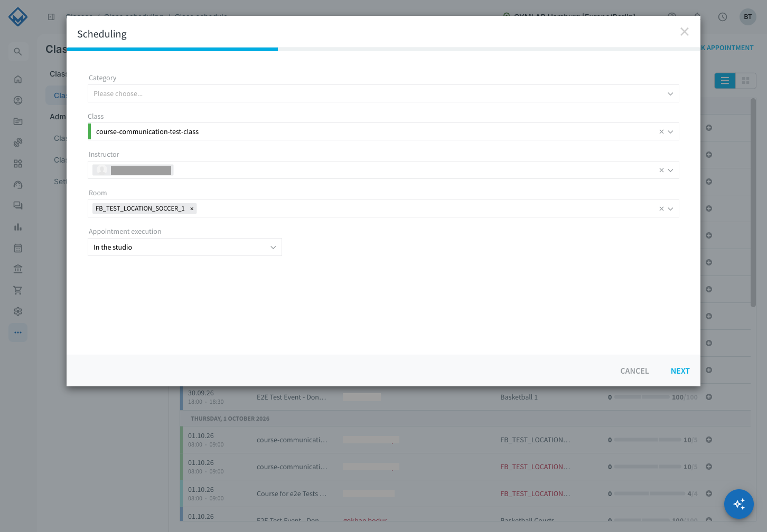The image size is (767, 532).
Task: Click the scheduling progress bar
Action: (383, 49)
